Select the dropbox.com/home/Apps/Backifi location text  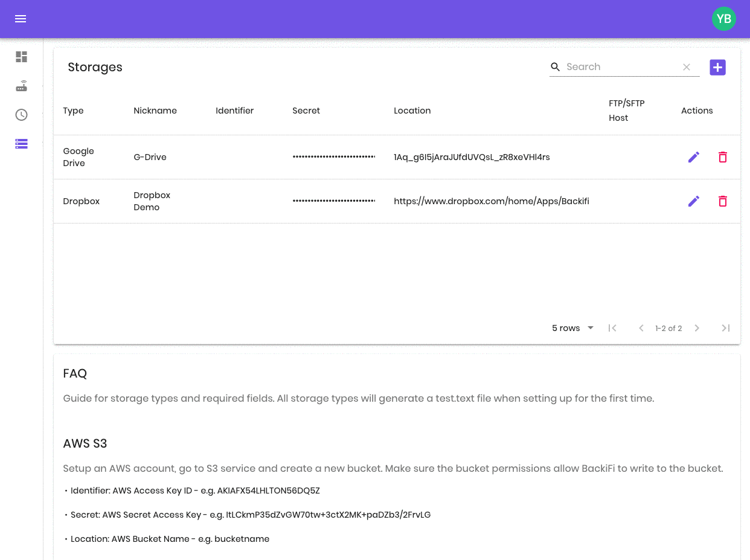[492, 201]
